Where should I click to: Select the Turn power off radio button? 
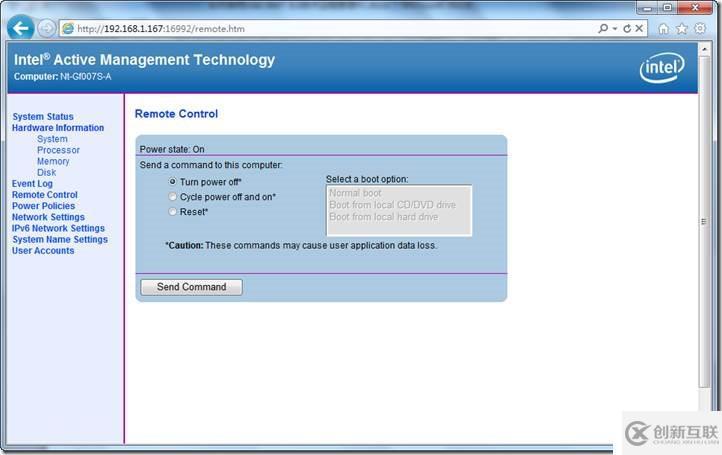(x=173, y=182)
